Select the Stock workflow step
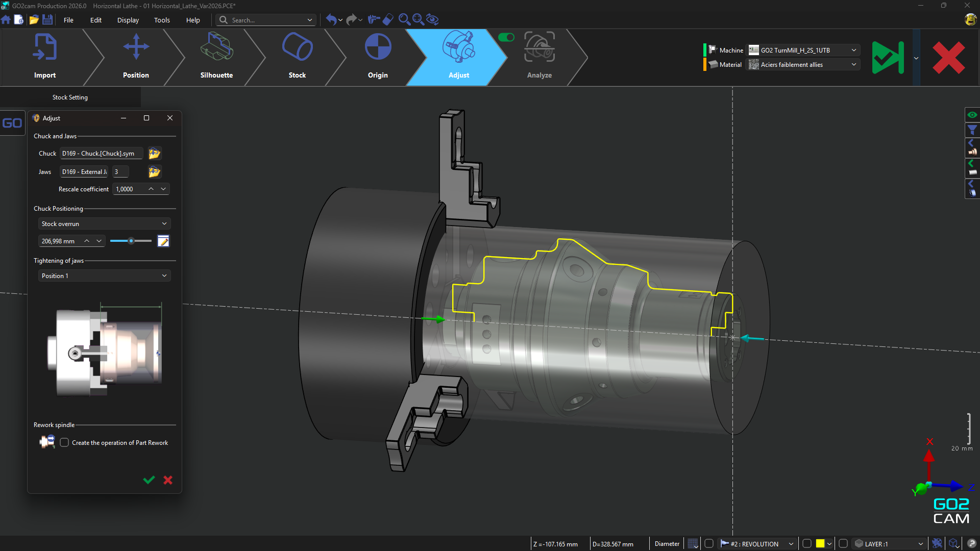The width and height of the screenshot is (980, 551). (297, 56)
